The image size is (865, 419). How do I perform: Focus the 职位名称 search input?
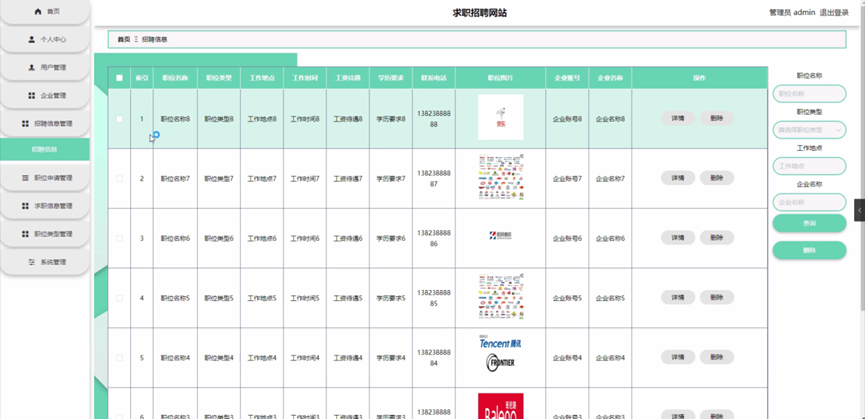tap(809, 94)
